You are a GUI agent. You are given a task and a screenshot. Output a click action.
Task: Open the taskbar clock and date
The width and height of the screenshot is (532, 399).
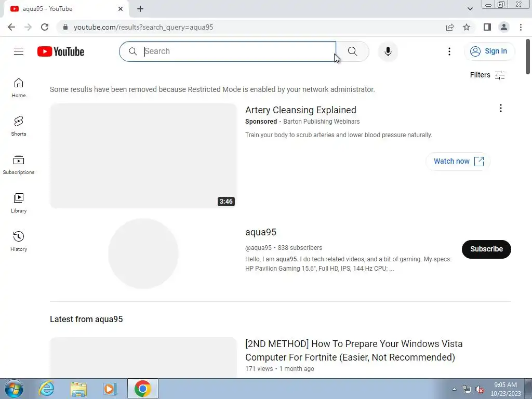click(506, 389)
